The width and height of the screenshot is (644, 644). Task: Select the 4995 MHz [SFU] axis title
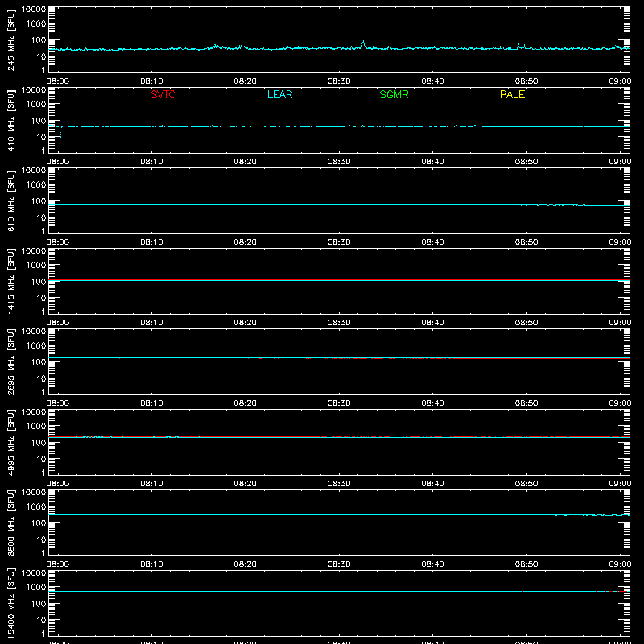coord(10,443)
